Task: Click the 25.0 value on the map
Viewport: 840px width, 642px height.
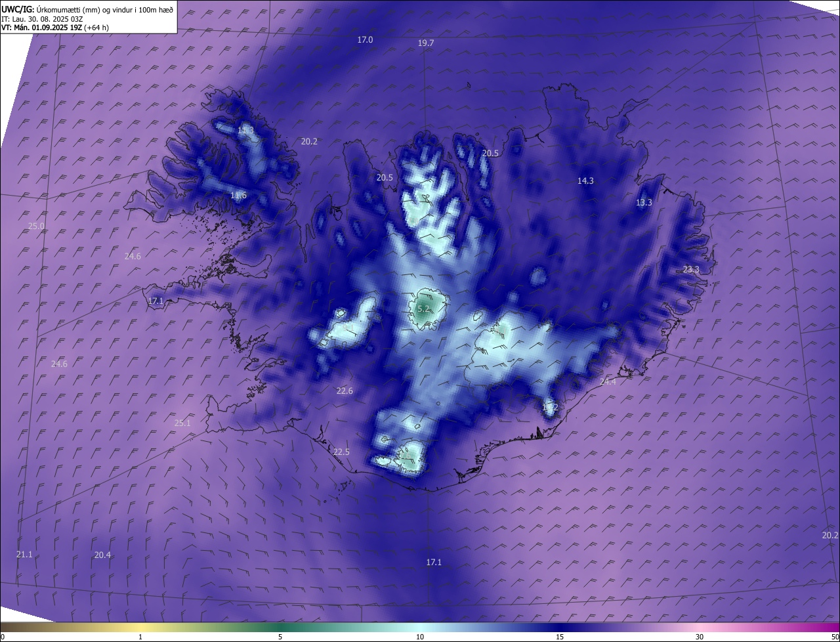Action: click(x=36, y=226)
